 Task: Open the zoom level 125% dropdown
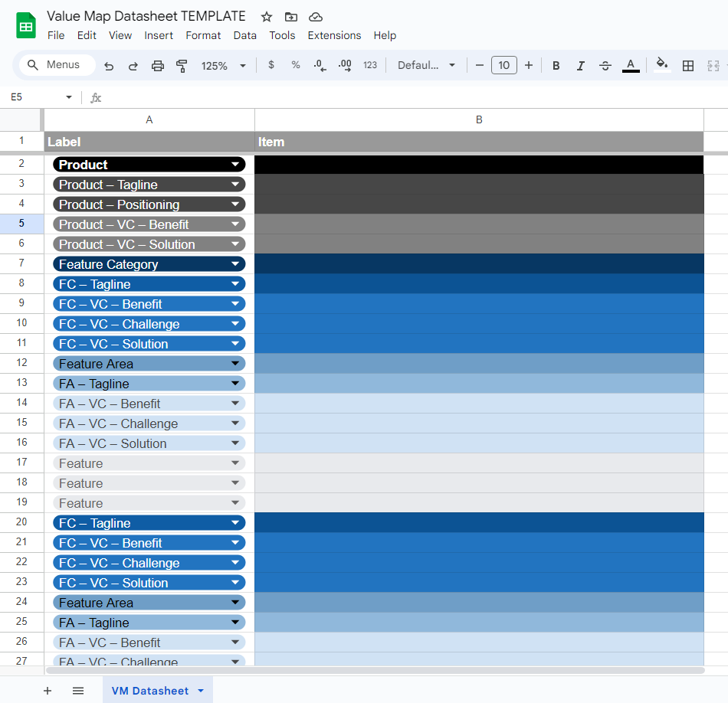[223, 66]
